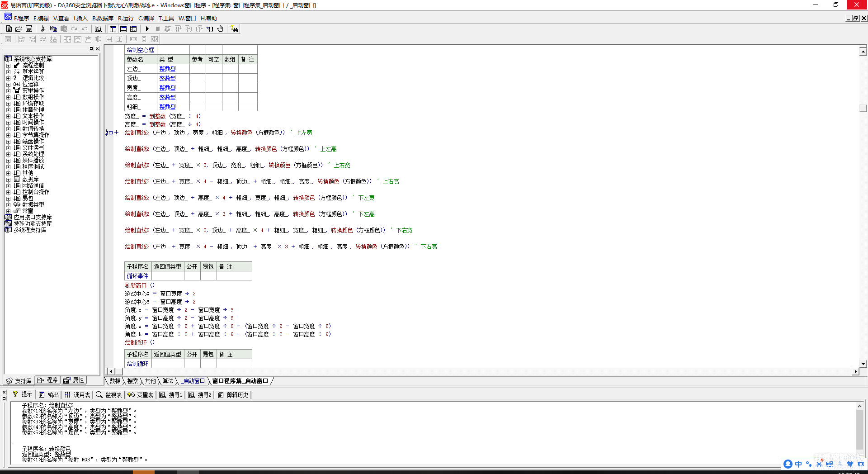Select the 变量表 output tab
This screenshot has height=474, width=868.
[x=141, y=395]
